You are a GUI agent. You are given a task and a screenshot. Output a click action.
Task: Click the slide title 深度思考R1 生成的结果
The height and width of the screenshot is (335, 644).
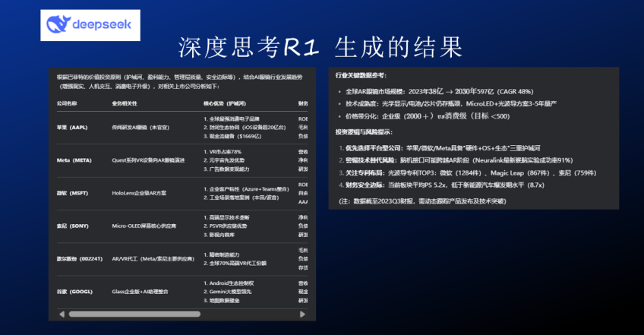pos(320,47)
